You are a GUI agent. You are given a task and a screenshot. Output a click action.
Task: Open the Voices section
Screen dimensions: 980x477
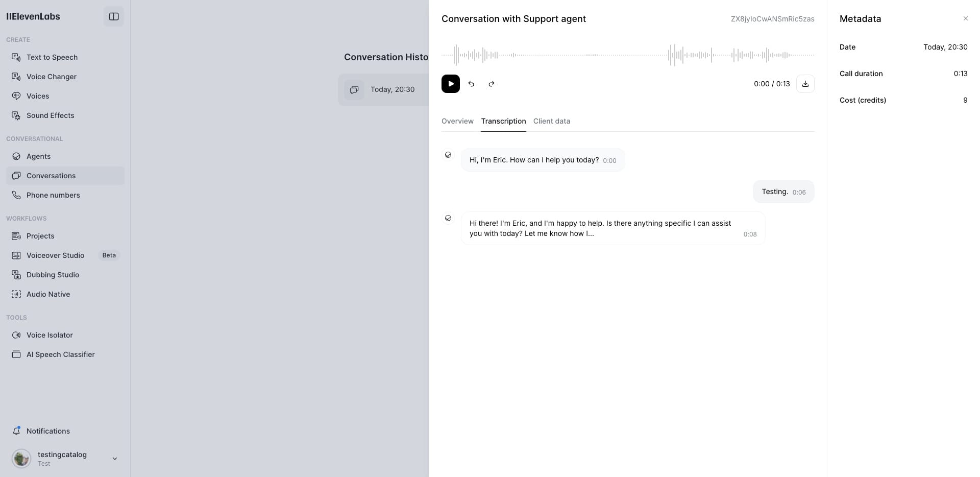point(65,96)
